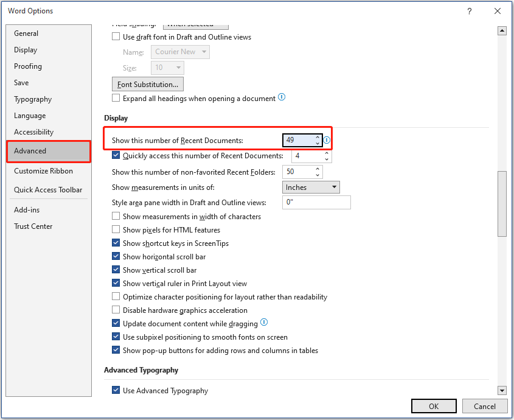Open the Help question mark in title bar
Screen dimensions: 514x420
coord(470,11)
